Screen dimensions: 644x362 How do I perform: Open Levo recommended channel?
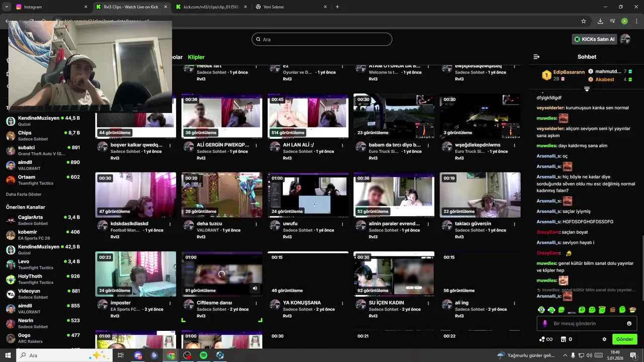(43, 264)
